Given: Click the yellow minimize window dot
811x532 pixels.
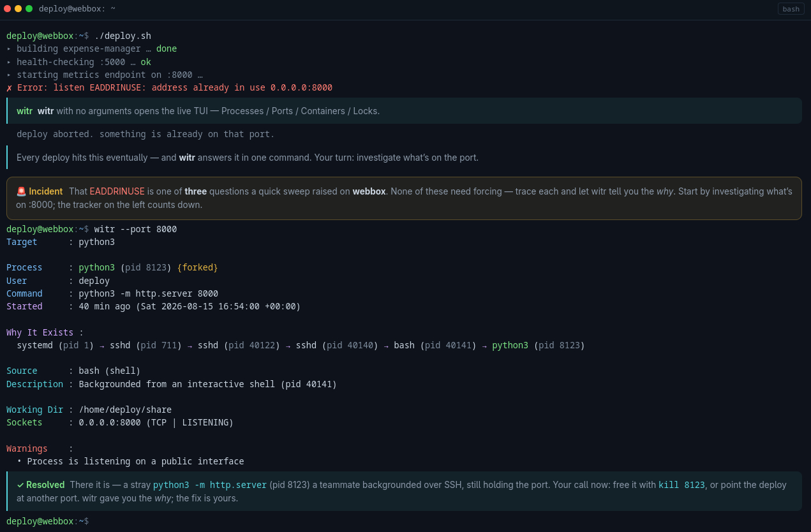Looking at the screenshot, I should [x=18, y=8].
